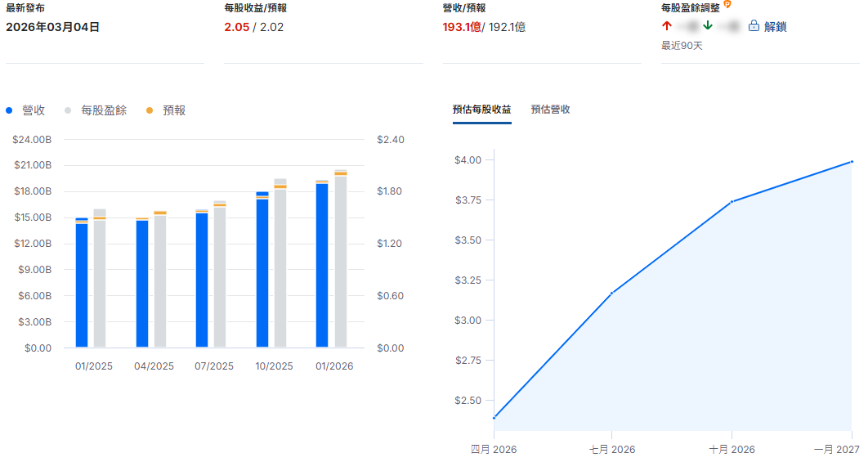Viewport: 868px width, 462px height.
Task: Click the gray EPS bar for 01/2026
Action: tap(341, 258)
